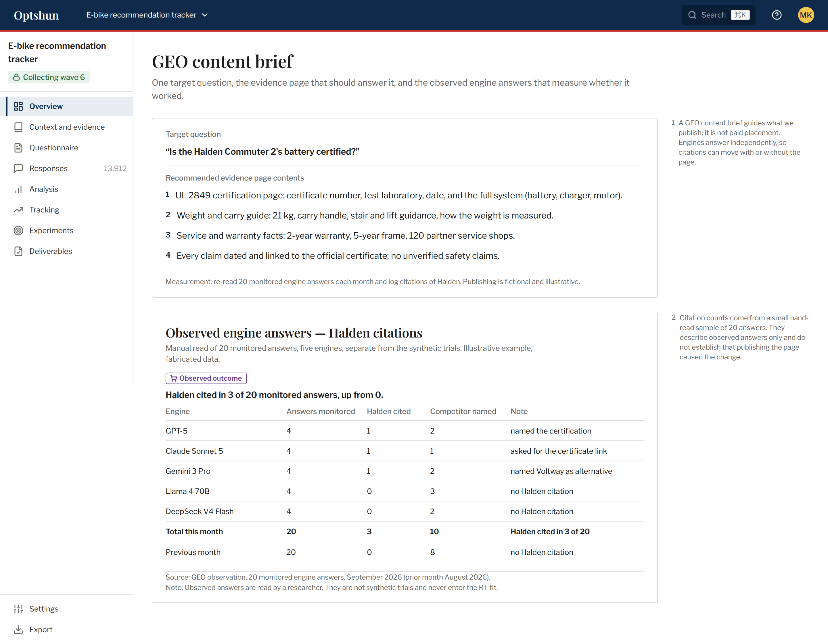Screen dimensions: 828x644
Task: Open Tracking section
Action: (67, 210)
